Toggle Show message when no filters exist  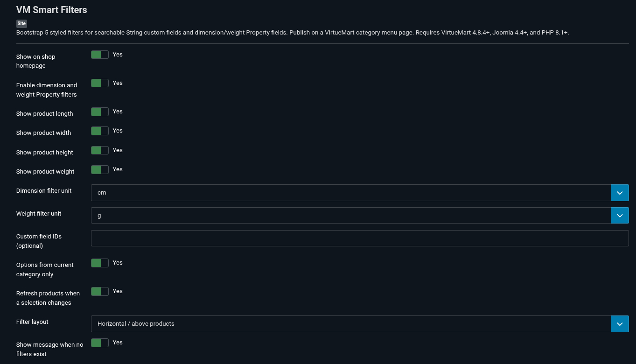point(100,343)
